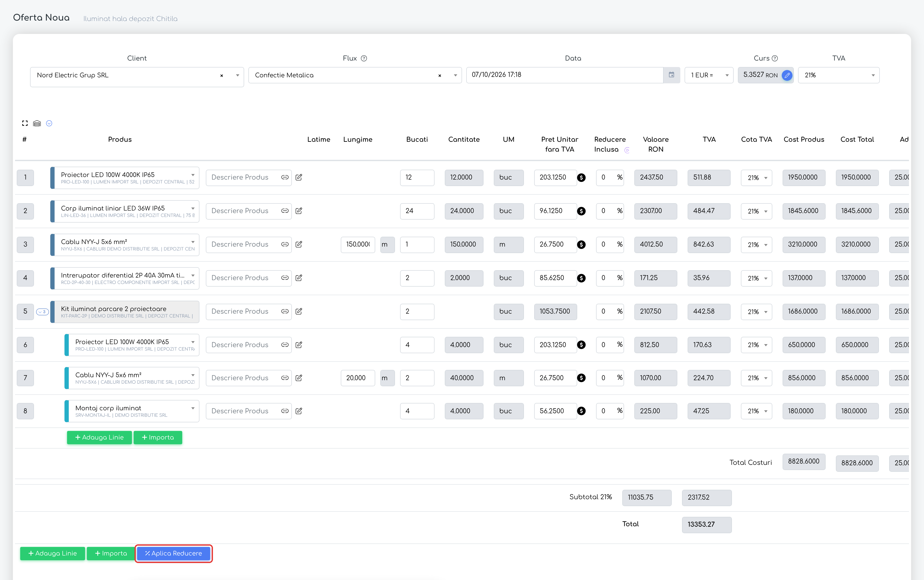The width and height of the screenshot is (924, 580).
Task: Click Adauga Linie under the kit items
Action: [99, 437]
